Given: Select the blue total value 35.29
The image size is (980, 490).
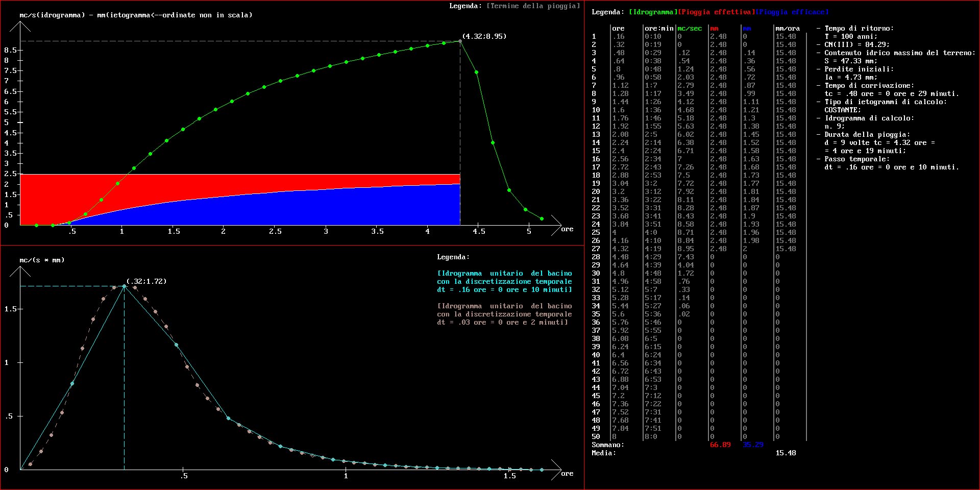Looking at the screenshot, I should pyautogui.click(x=753, y=445).
